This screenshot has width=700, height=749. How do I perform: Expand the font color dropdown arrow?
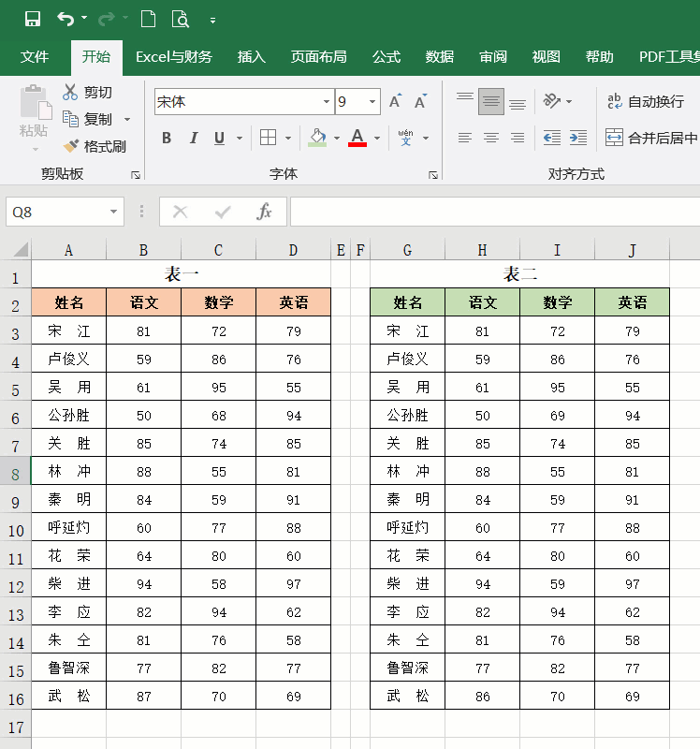tap(377, 138)
